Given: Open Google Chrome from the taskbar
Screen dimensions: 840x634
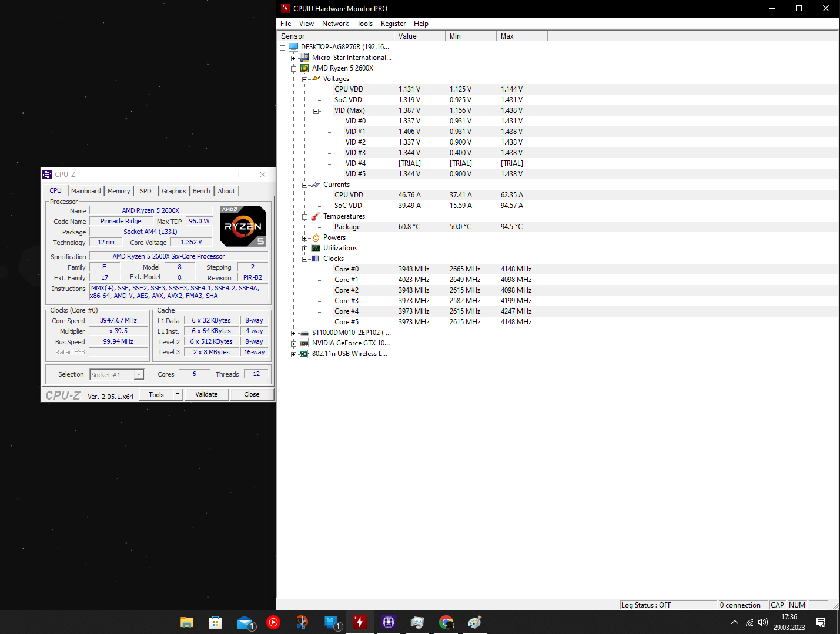Looking at the screenshot, I should coord(446,622).
